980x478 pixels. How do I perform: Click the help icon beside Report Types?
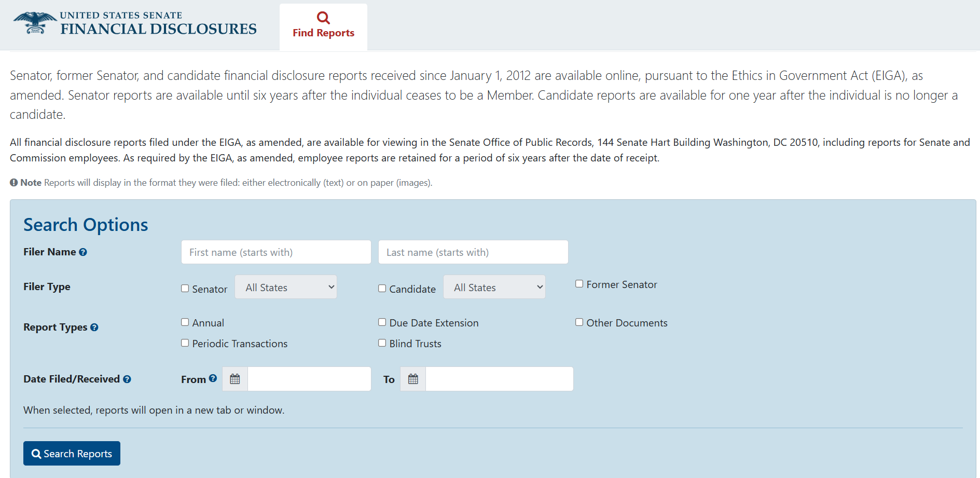pyautogui.click(x=94, y=327)
